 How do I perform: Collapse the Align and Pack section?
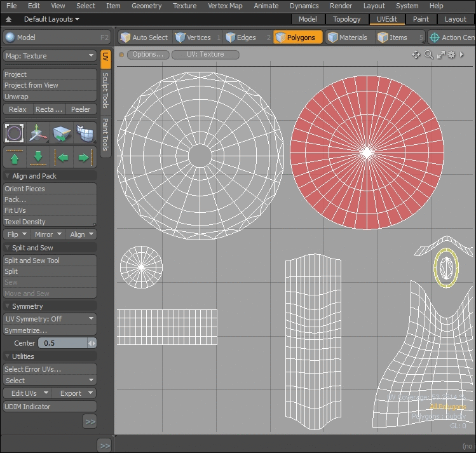tap(8, 176)
